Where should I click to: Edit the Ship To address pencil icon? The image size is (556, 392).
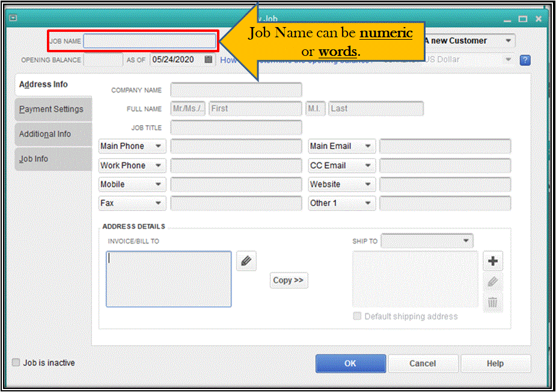click(x=492, y=282)
